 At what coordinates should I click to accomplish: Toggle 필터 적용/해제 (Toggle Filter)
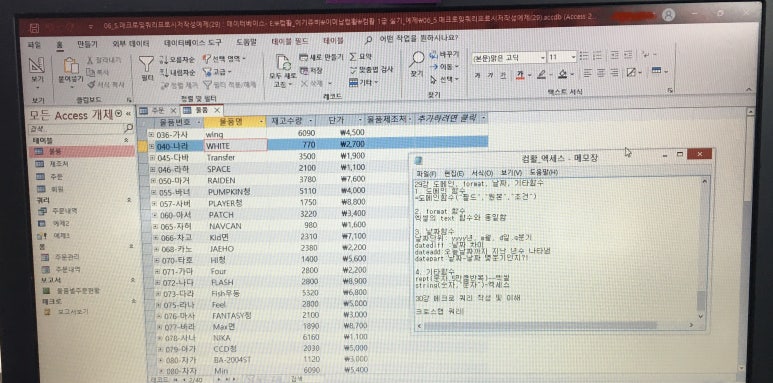[230, 85]
